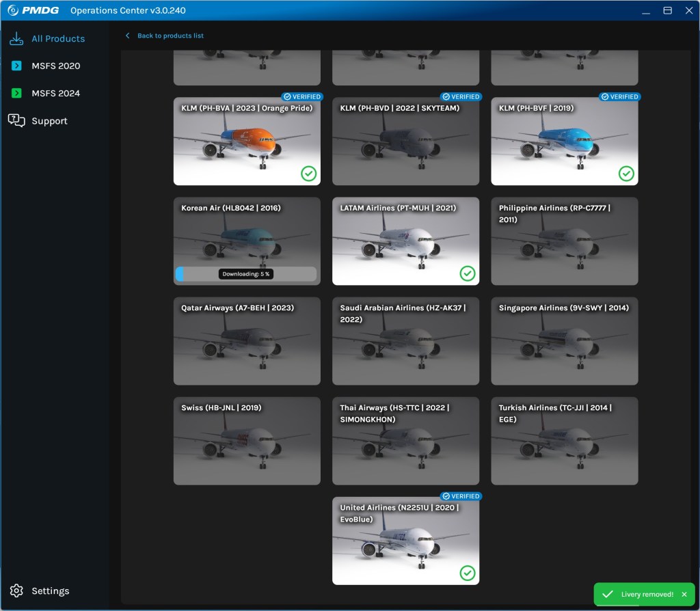The height and width of the screenshot is (611, 700).
Task: Open the MSFS 2024 sidebar section
Action: click(55, 93)
